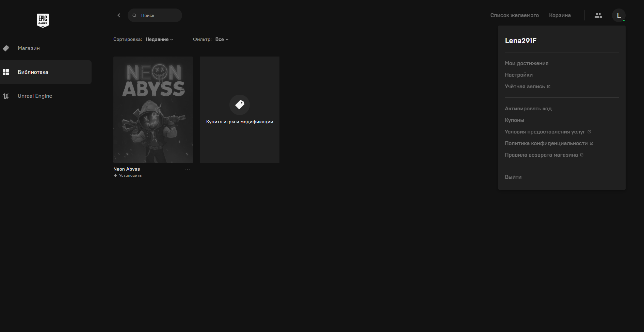Open the friends list icon
This screenshot has height=332, width=644.
tap(598, 15)
